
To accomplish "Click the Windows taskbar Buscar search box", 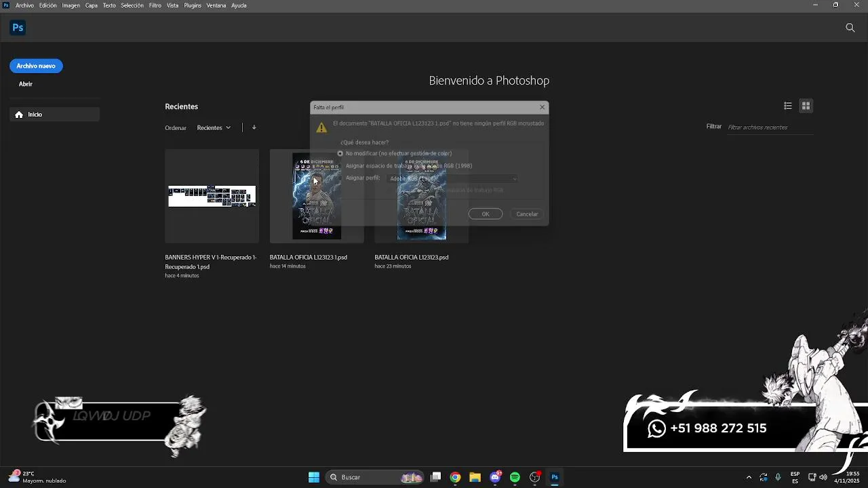I will (375, 477).
